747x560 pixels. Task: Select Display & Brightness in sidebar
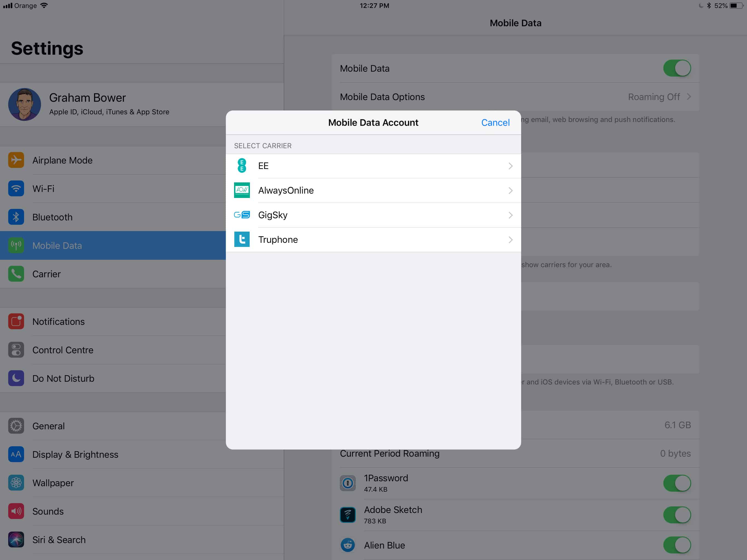[x=75, y=454]
